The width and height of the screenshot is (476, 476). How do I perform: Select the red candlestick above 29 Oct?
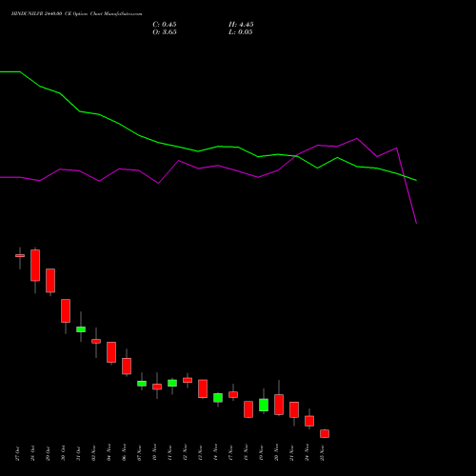tap(50, 281)
